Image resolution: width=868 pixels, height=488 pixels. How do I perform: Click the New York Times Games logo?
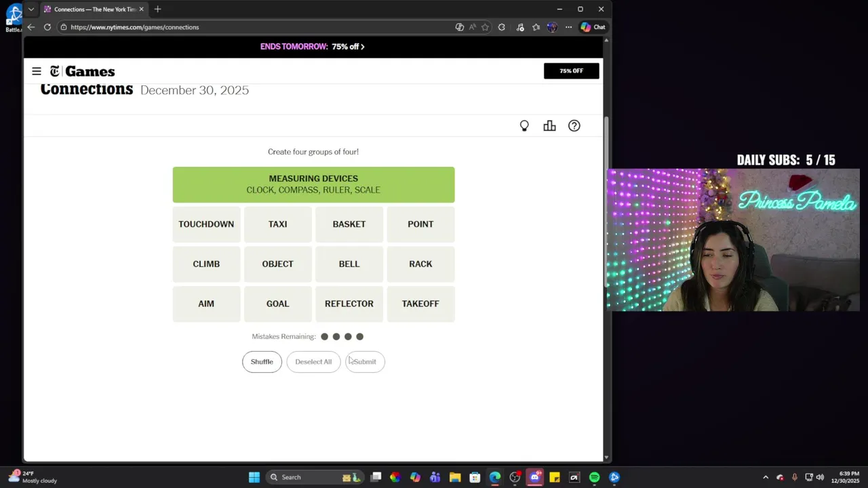(82, 71)
